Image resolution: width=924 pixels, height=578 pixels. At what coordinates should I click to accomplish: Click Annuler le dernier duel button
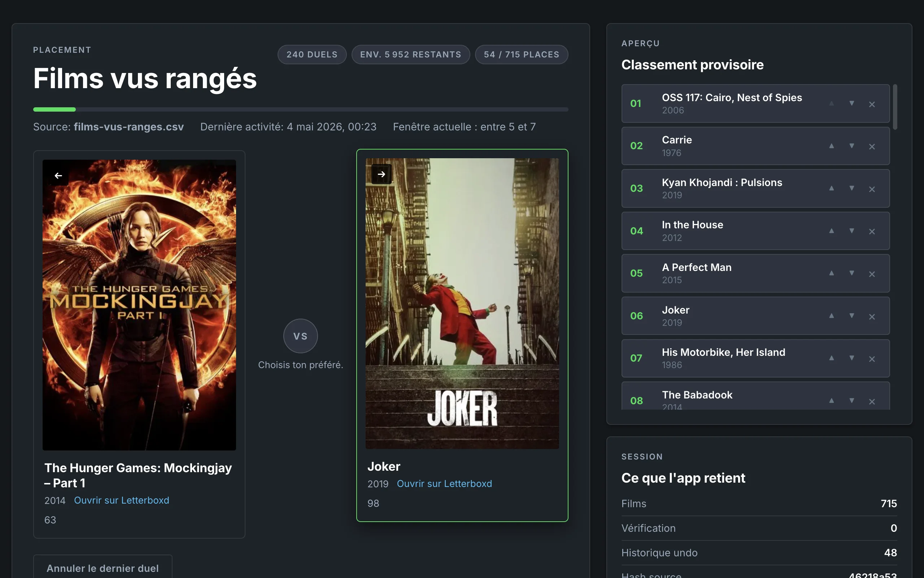tap(103, 568)
